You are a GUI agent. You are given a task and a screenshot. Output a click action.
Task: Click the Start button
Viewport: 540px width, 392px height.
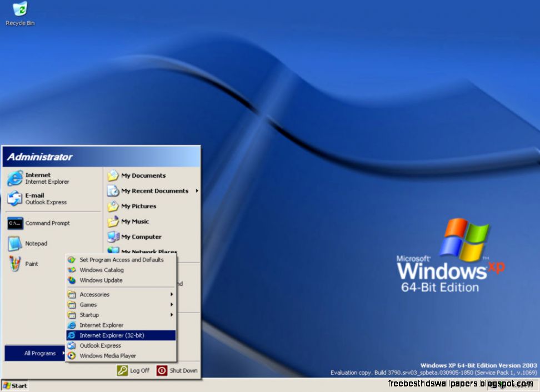pos(15,386)
